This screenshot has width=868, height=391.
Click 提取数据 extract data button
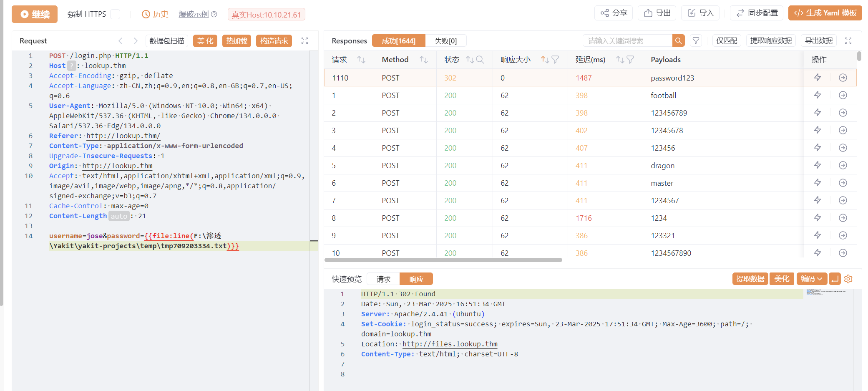point(750,279)
